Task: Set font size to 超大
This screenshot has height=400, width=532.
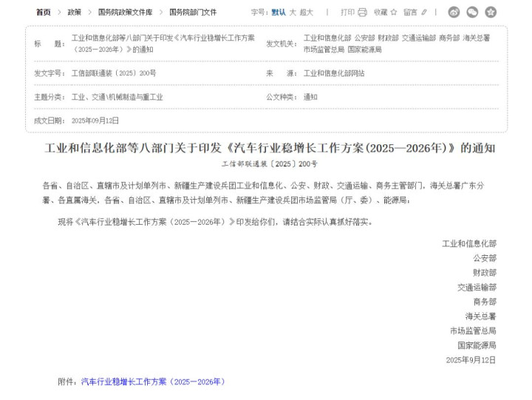Action: coord(307,13)
